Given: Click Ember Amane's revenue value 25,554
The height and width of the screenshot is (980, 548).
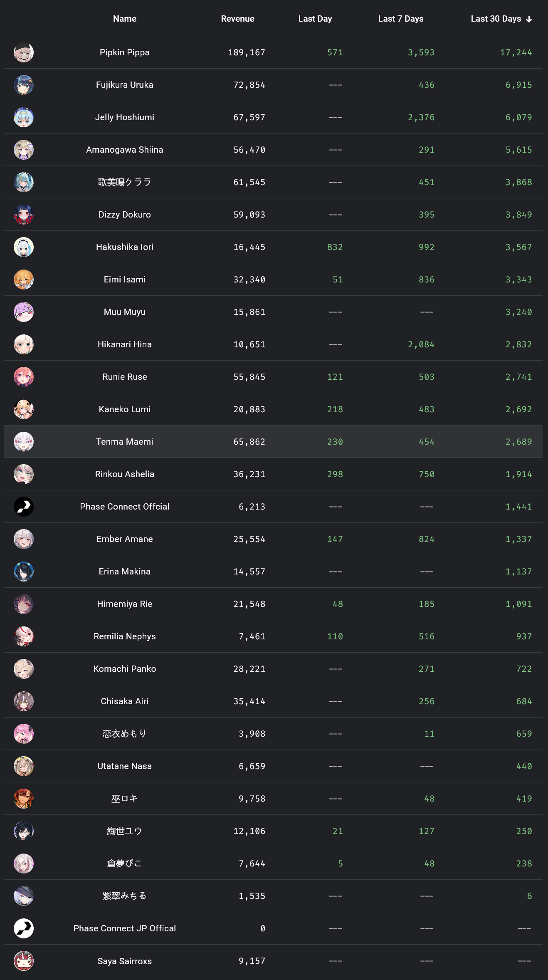Looking at the screenshot, I should [249, 539].
